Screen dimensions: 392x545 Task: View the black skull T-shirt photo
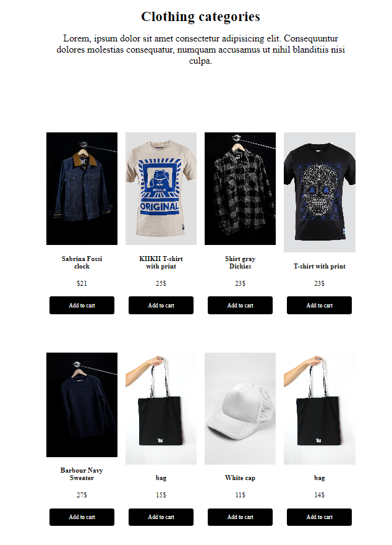tap(320, 192)
